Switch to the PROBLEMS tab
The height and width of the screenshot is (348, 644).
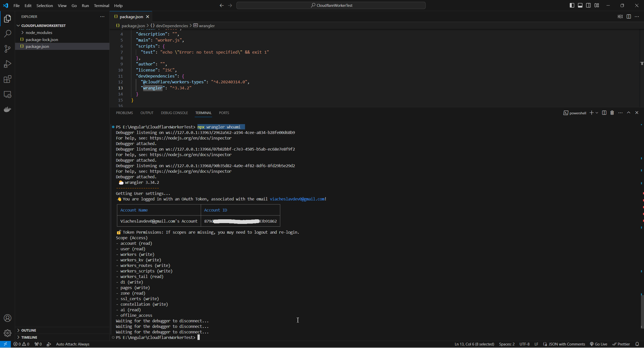[x=124, y=113]
